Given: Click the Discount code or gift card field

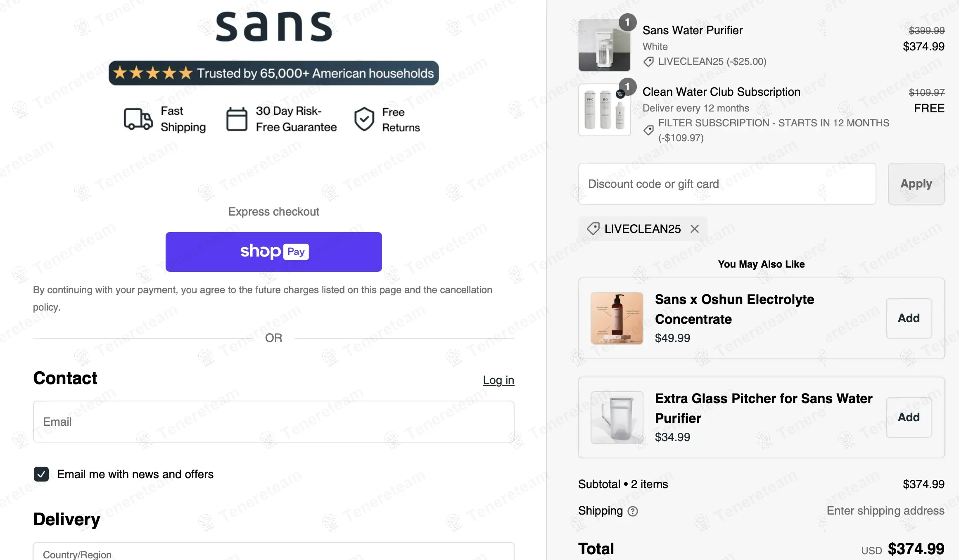Looking at the screenshot, I should [727, 184].
